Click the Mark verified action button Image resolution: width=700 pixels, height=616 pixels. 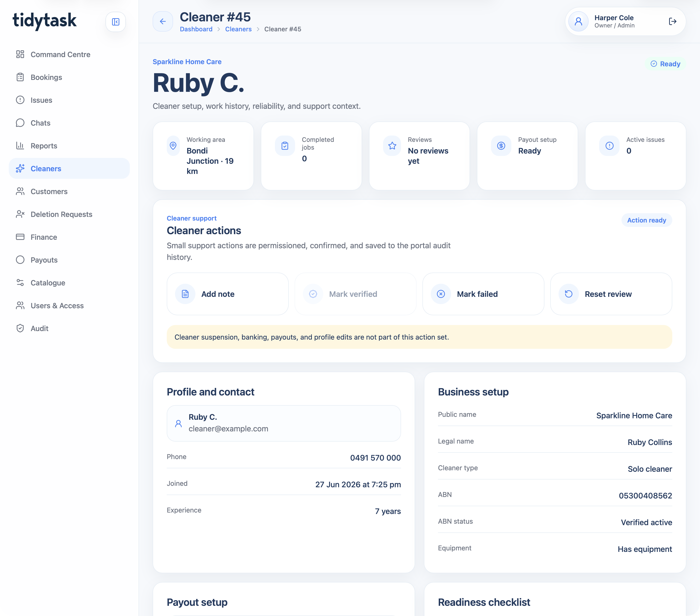point(356,294)
